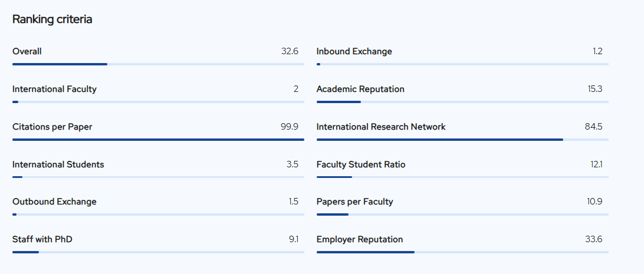Select the Staff with PhD label
Image resolution: width=644 pixels, height=274 pixels.
point(42,239)
